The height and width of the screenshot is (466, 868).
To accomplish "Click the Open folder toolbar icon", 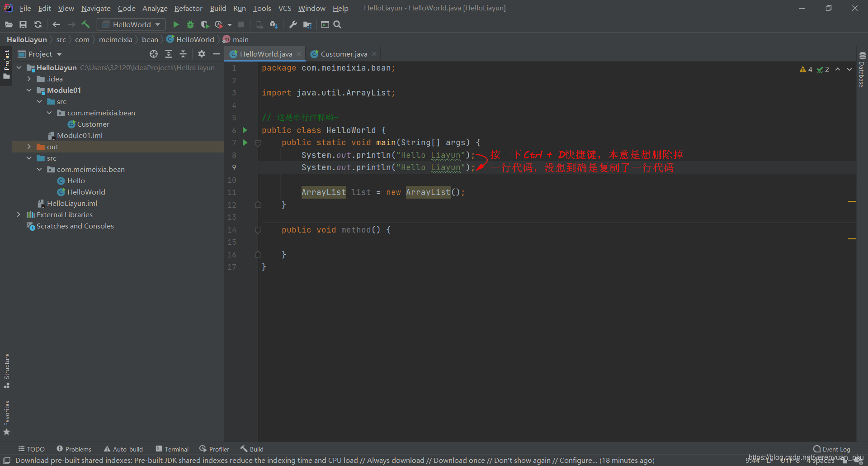I will [9, 24].
